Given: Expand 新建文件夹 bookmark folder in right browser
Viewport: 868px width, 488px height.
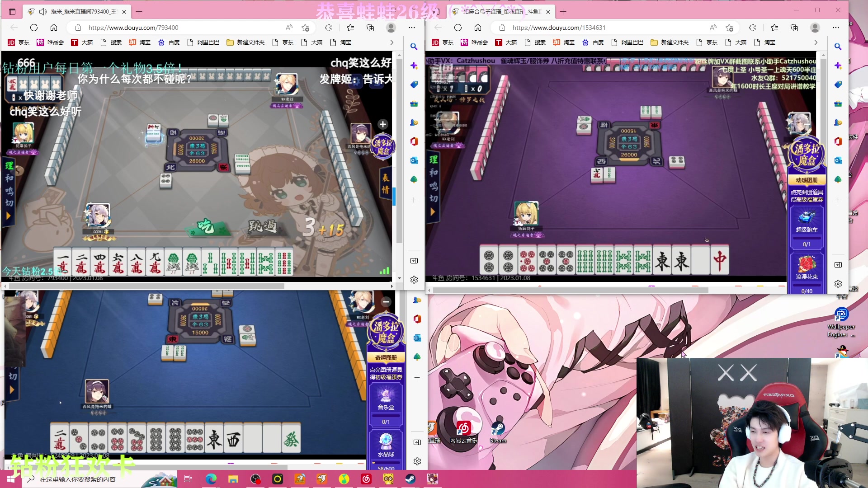Looking at the screenshot, I should coord(670,42).
